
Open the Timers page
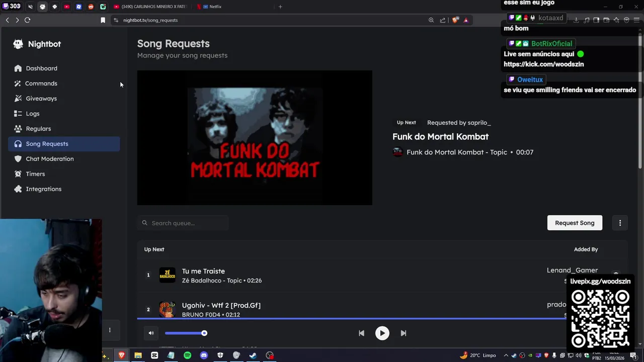pos(64,174)
